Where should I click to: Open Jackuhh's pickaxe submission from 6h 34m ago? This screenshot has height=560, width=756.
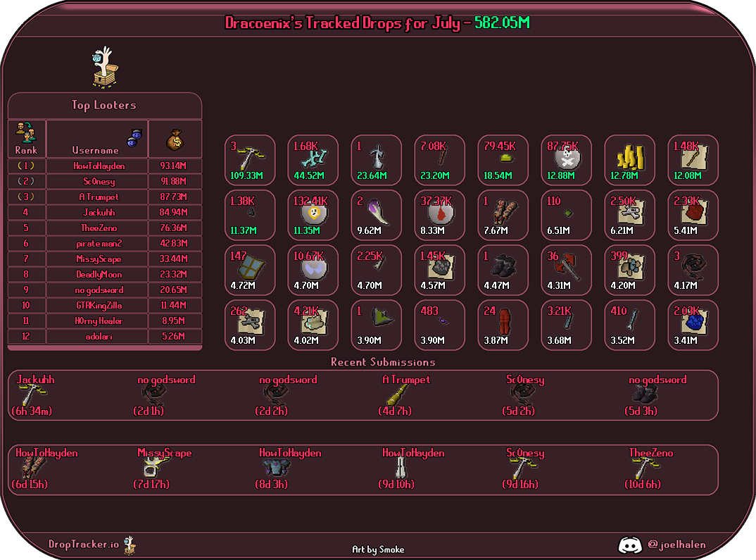(33, 395)
